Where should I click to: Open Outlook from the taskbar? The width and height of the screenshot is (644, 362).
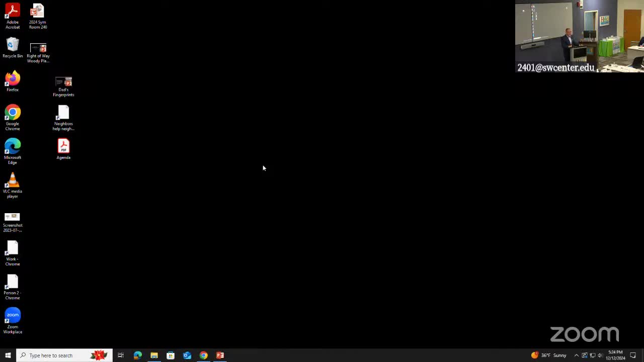[x=187, y=355]
